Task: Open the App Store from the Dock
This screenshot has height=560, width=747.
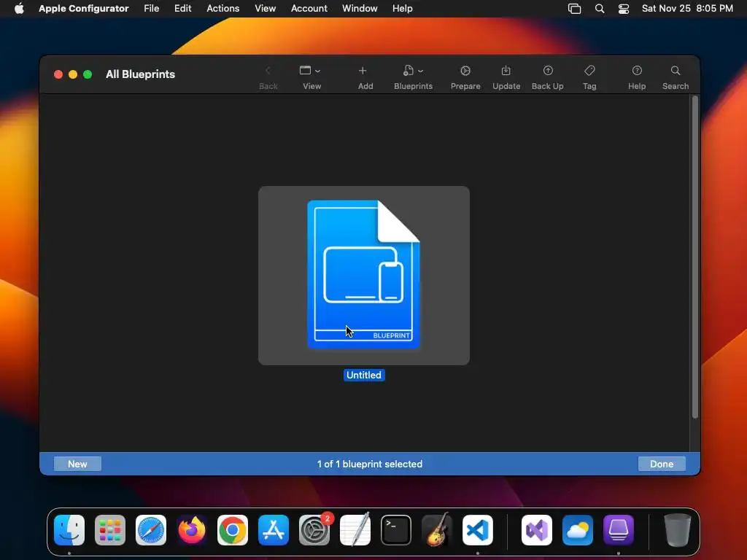Action: [x=274, y=529]
